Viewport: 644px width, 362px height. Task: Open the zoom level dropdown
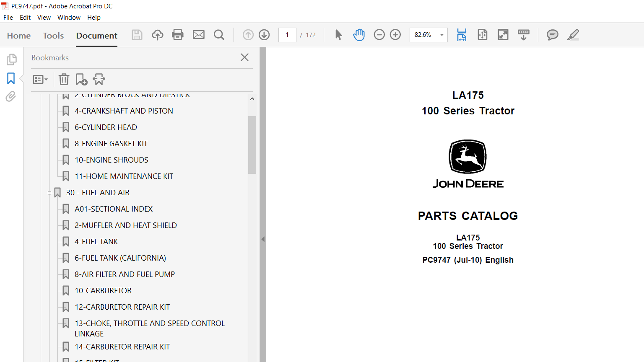click(x=442, y=35)
